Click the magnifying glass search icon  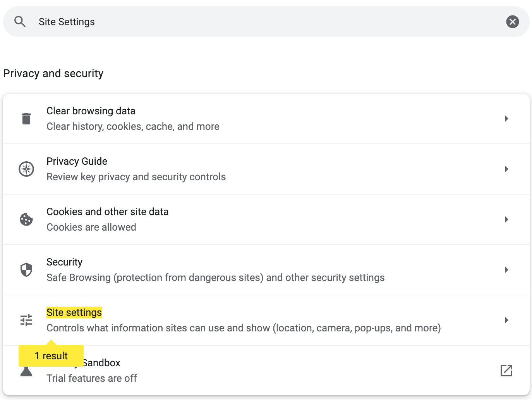[20, 22]
